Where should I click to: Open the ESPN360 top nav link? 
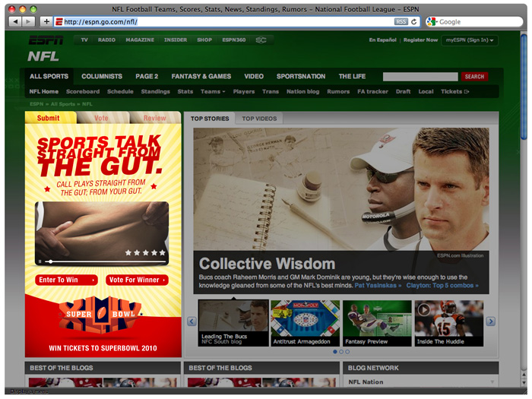point(234,40)
